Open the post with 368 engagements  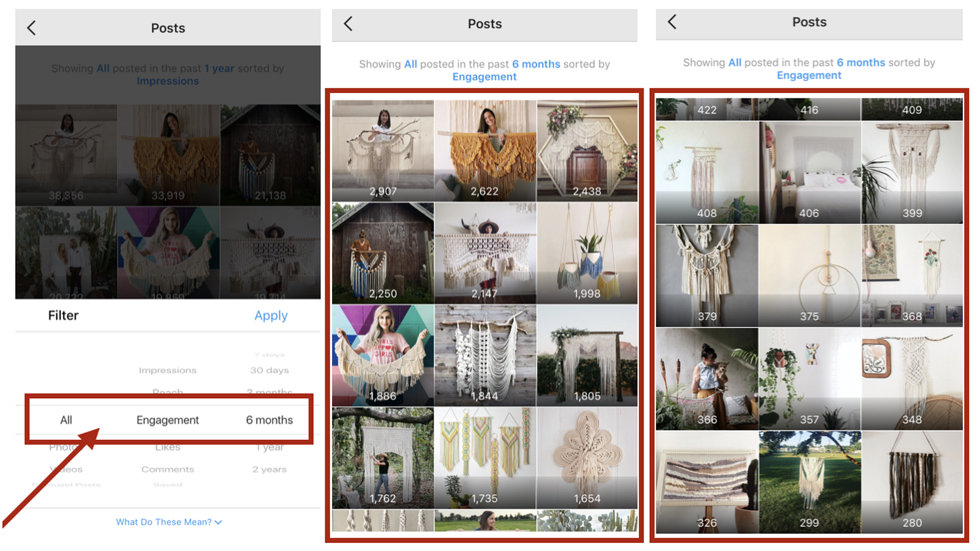[x=912, y=275]
